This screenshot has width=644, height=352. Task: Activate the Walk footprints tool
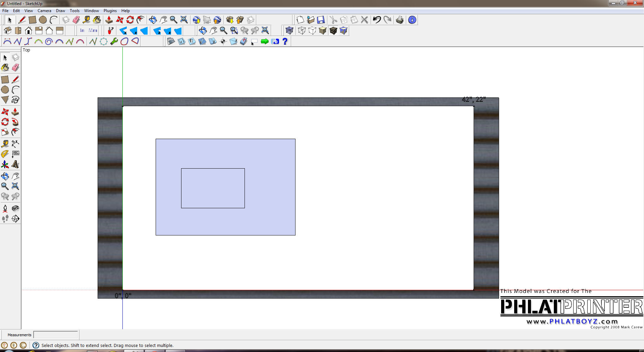[x=5, y=219]
